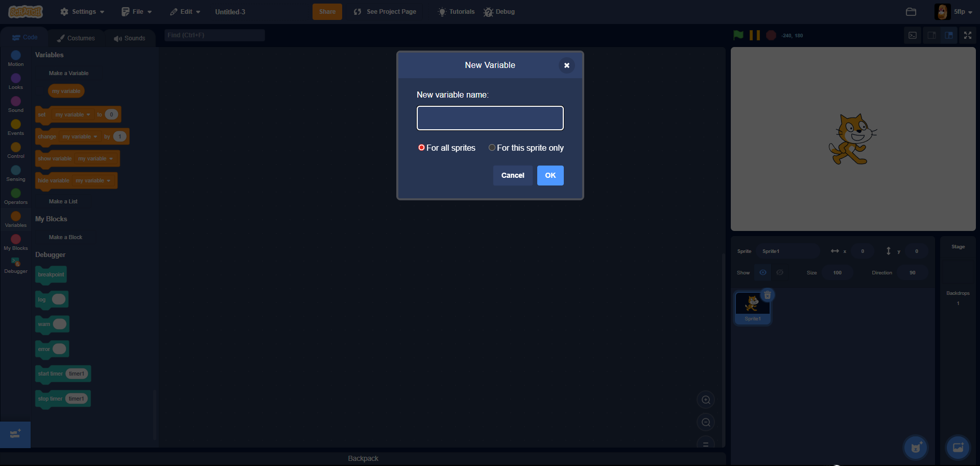Select the Debugger block category
980x466 pixels.
click(16, 265)
